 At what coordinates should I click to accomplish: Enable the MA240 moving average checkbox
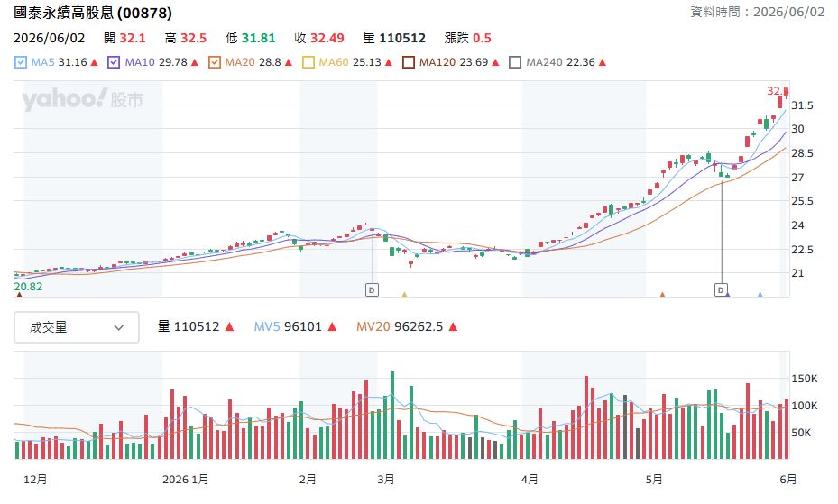tap(515, 62)
